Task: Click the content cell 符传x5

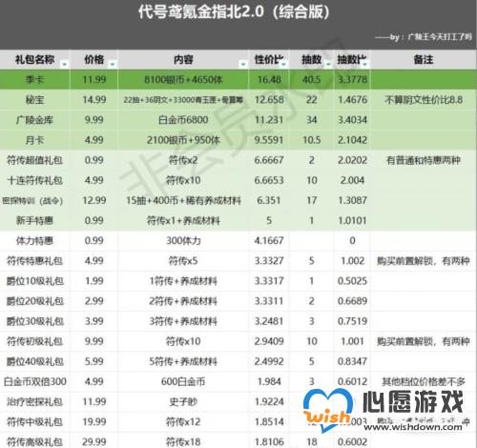Action: (x=183, y=261)
